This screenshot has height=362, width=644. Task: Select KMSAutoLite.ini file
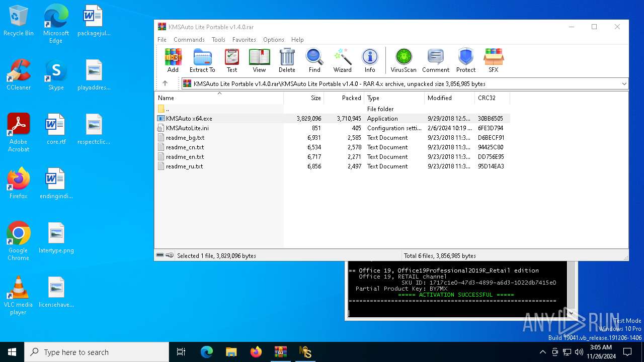[x=332, y=128]
